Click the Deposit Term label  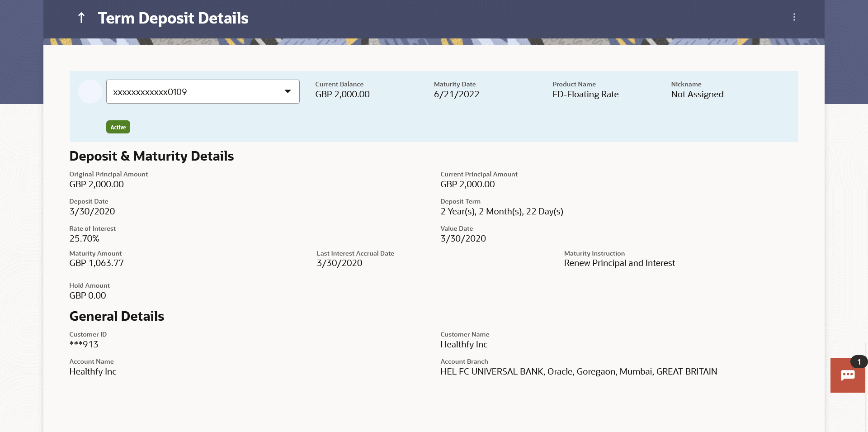460,201
